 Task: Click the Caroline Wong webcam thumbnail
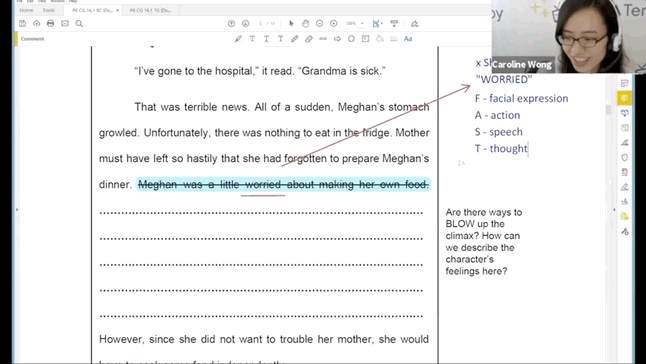(x=569, y=37)
